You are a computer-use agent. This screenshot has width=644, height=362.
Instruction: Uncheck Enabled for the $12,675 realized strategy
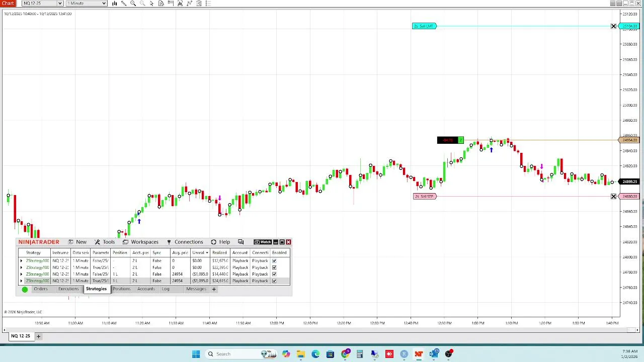274,261
